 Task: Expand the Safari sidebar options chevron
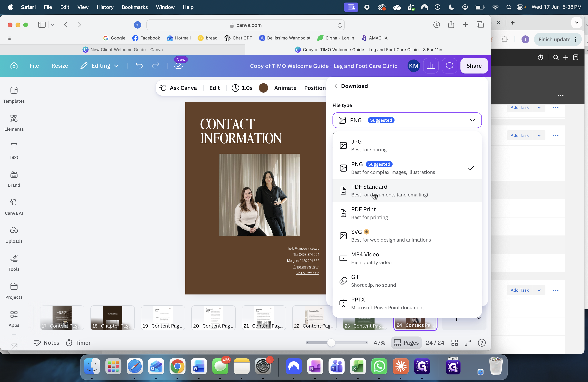pos(52,25)
